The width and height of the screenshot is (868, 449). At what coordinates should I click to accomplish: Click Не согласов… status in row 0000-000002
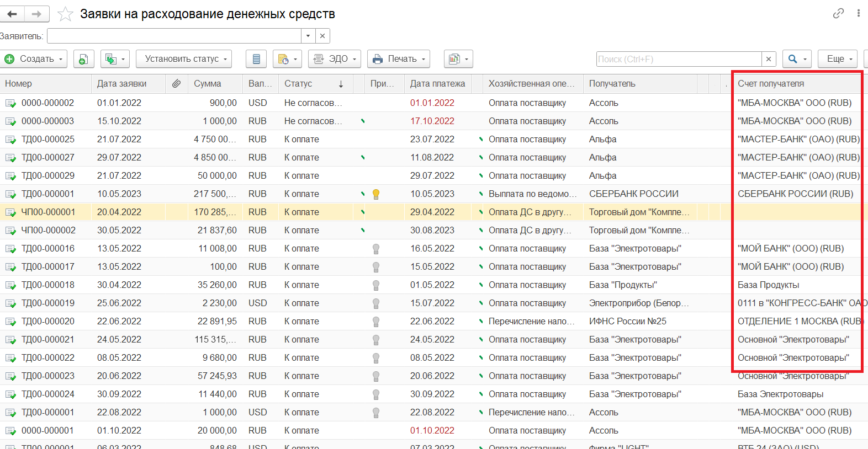(x=313, y=103)
